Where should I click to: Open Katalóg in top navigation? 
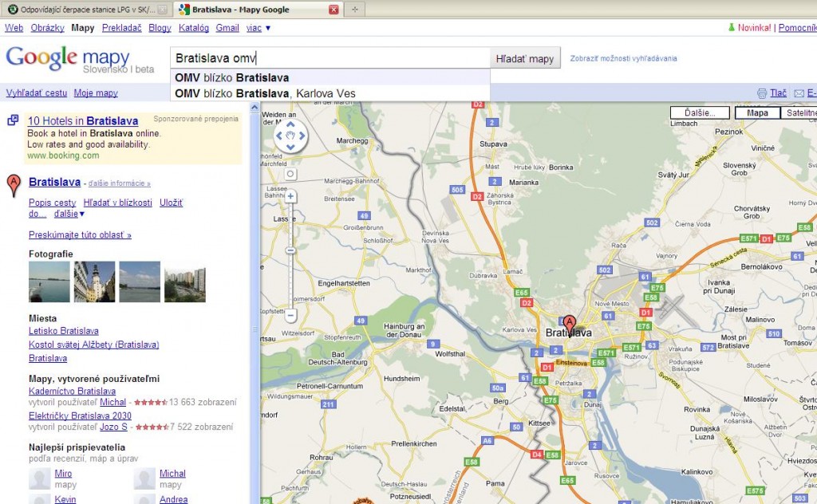point(194,28)
